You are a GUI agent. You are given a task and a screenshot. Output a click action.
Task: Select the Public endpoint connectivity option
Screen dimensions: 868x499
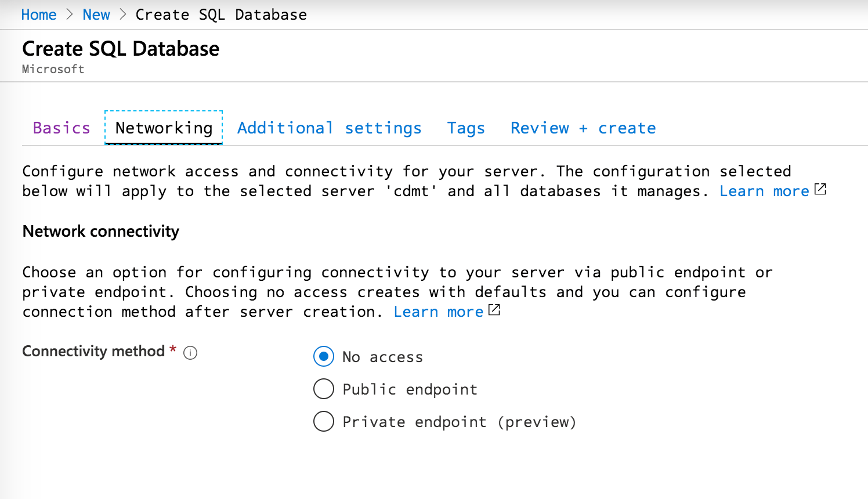point(324,389)
